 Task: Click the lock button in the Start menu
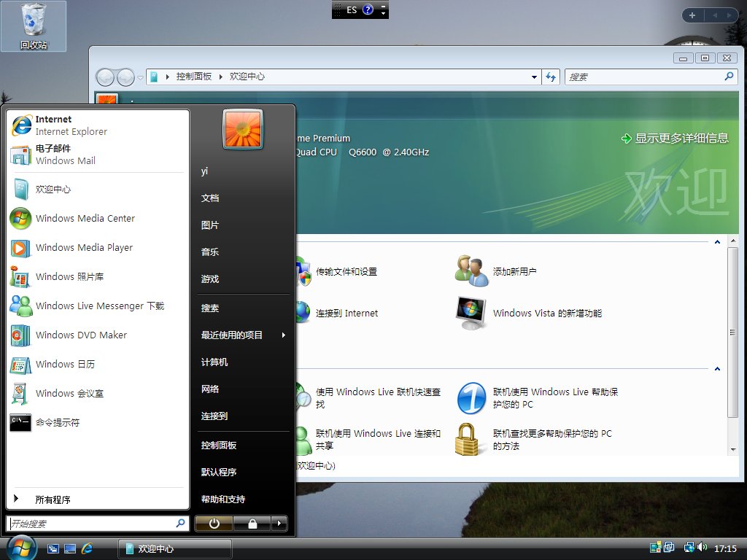click(252, 524)
